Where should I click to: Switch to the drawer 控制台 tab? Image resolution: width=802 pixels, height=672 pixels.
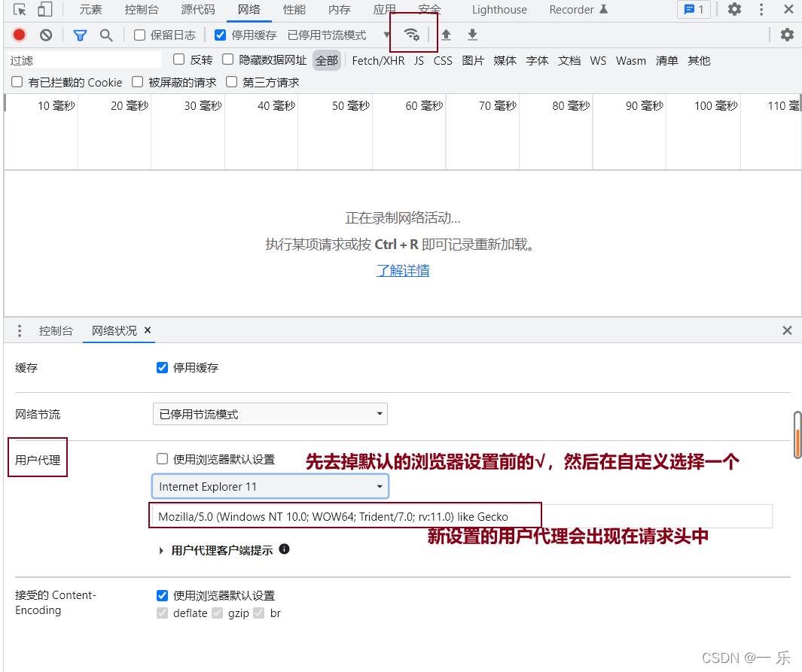(x=56, y=330)
